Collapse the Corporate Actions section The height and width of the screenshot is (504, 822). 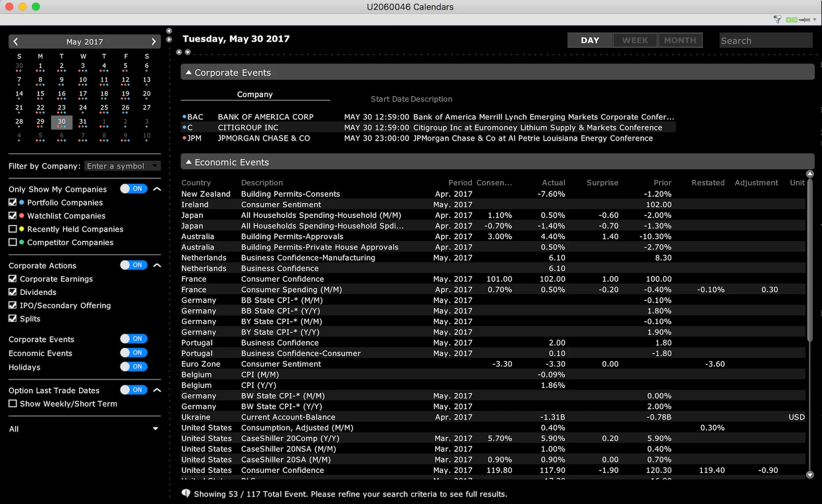157,265
